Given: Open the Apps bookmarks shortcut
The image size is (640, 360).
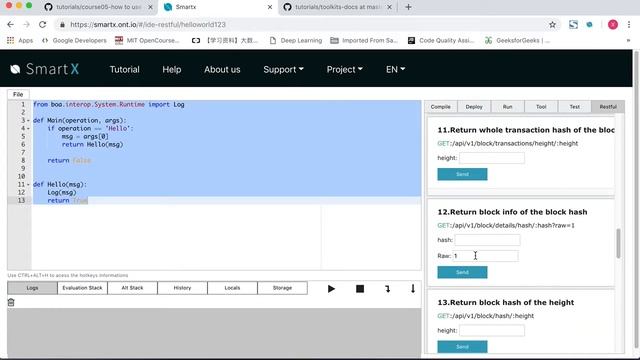Looking at the screenshot, I should [x=20, y=40].
